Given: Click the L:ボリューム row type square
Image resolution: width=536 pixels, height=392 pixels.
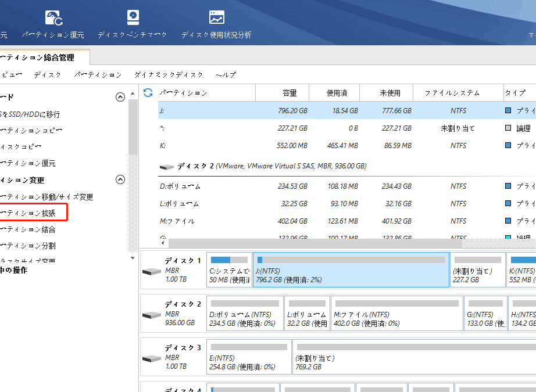Looking at the screenshot, I should click(508, 203).
